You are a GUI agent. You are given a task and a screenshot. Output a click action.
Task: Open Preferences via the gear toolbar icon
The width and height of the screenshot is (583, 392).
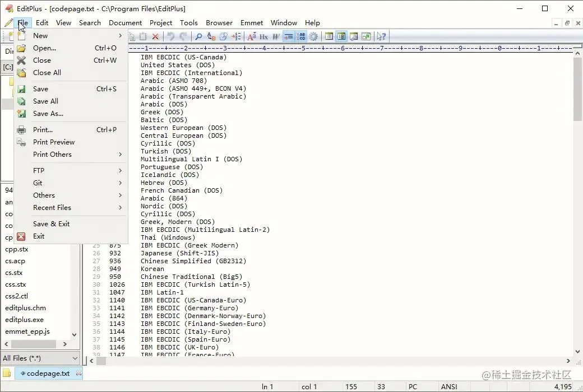[313, 36]
